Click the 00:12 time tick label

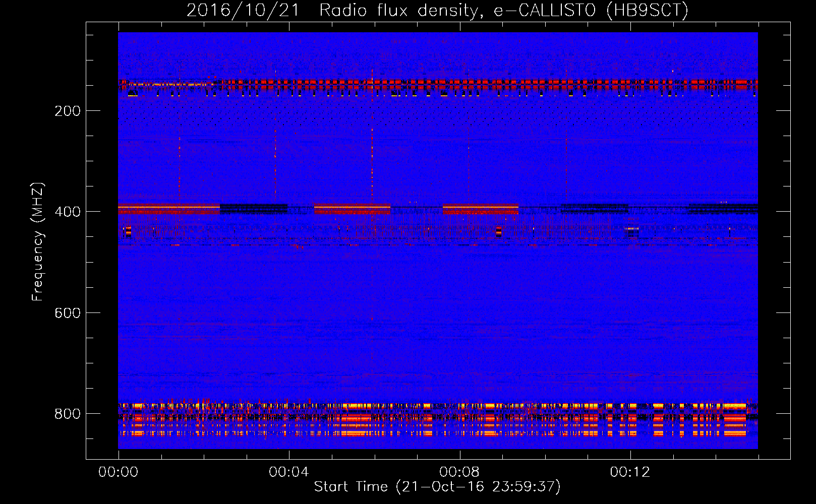coord(630,472)
